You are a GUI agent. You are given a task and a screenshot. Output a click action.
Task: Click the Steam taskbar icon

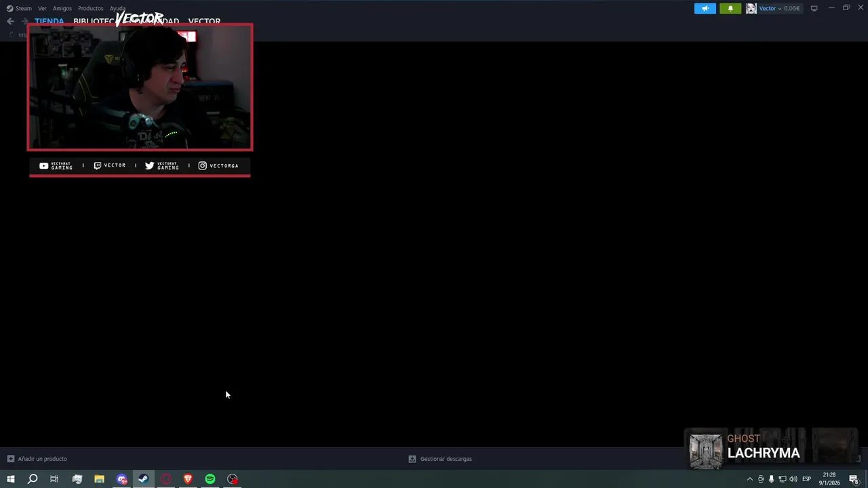143,479
